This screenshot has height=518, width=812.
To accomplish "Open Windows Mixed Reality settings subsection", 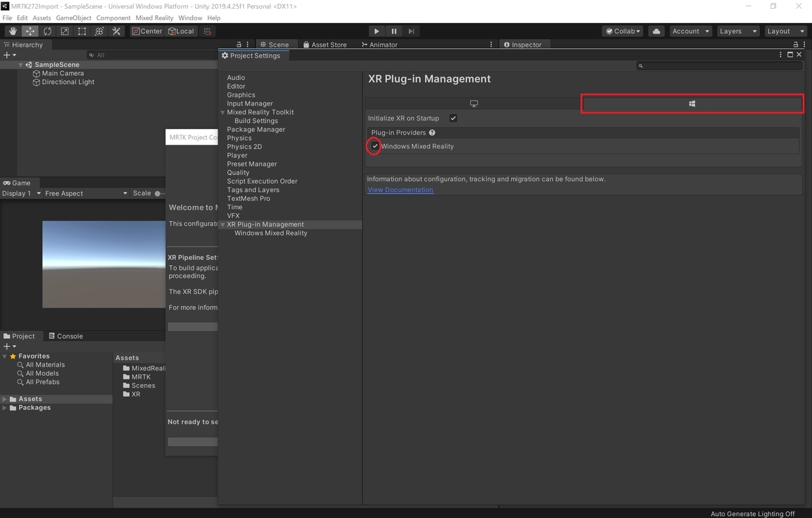I will coord(271,233).
